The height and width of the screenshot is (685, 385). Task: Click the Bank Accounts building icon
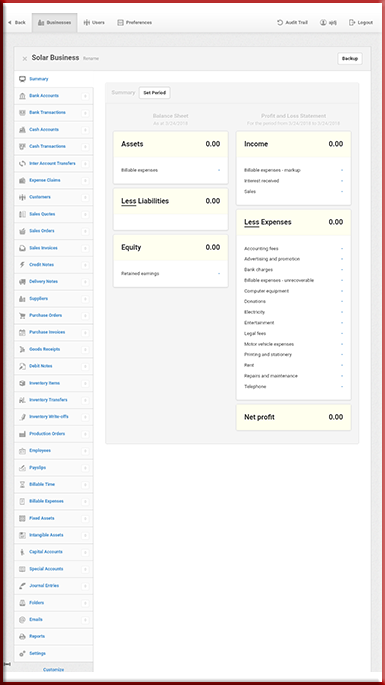tap(22, 96)
